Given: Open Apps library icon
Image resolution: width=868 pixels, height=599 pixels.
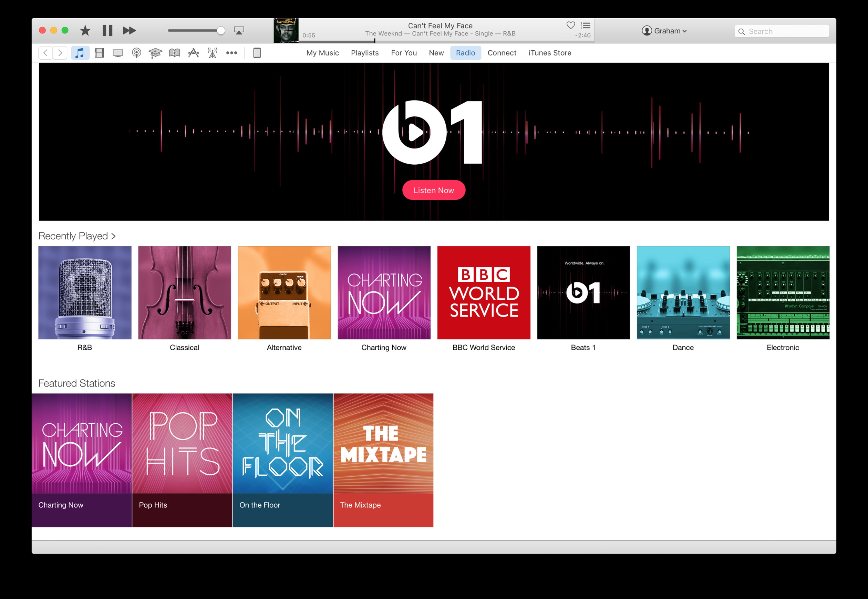Looking at the screenshot, I should [193, 53].
